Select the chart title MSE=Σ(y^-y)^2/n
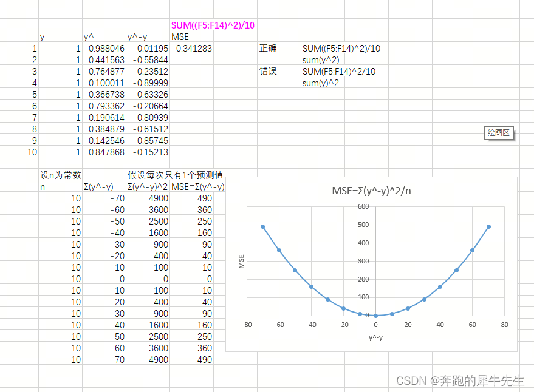 pyautogui.click(x=372, y=191)
